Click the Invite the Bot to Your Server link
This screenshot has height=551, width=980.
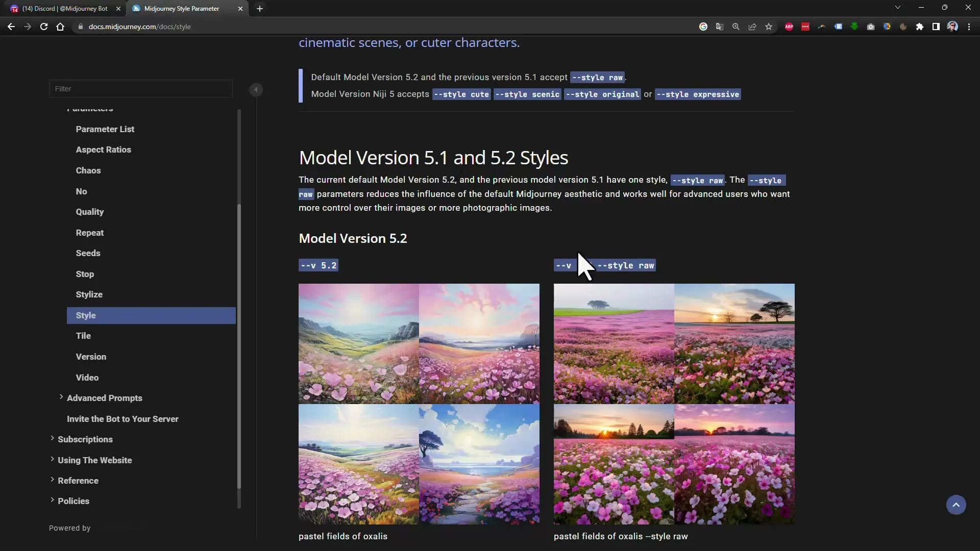(x=122, y=418)
